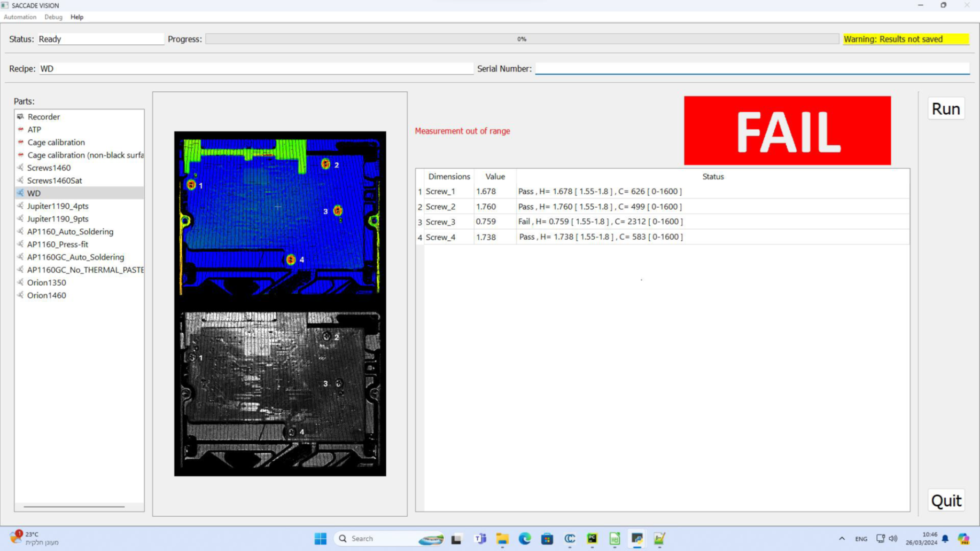
Task: Select the Screws1460 part
Action: pyautogui.click(x=79, y=168)
